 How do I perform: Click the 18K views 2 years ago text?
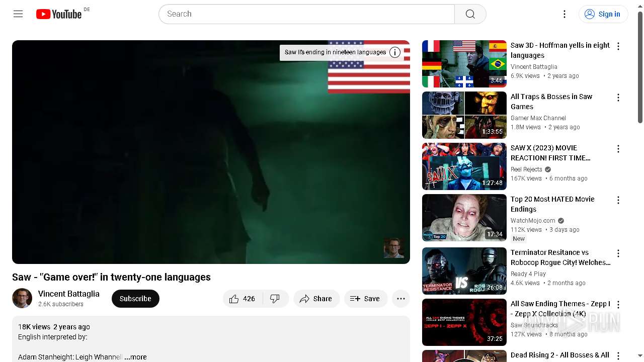[54, 327]
